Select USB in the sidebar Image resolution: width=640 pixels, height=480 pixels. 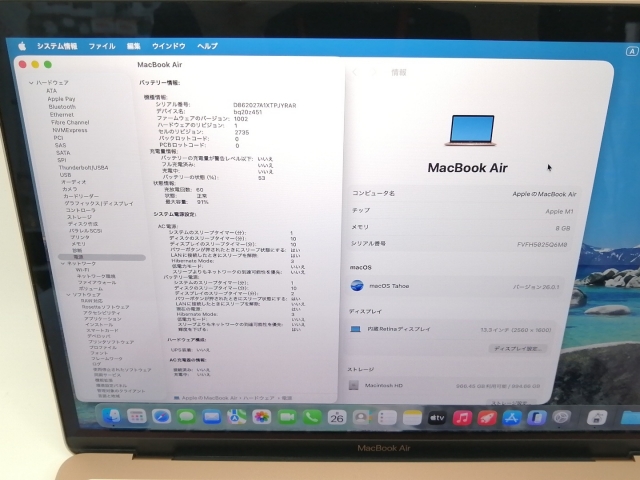tap(65, 175)
